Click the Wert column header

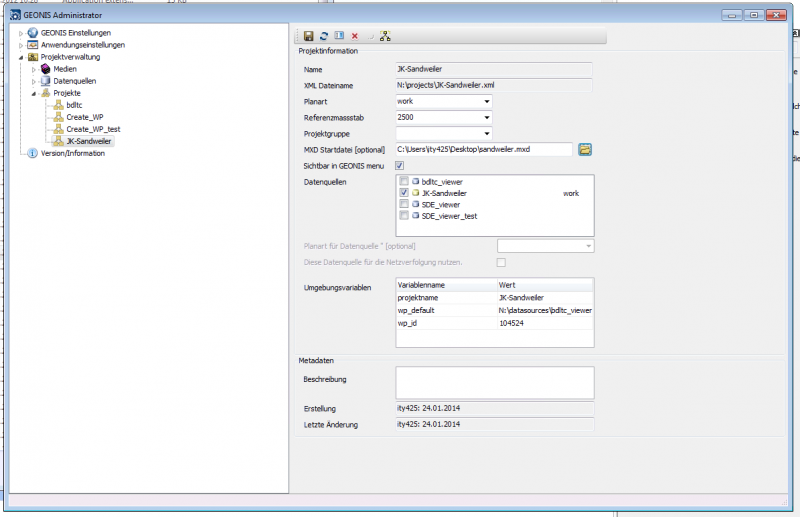pyautogui.click(x=545, y=285)
